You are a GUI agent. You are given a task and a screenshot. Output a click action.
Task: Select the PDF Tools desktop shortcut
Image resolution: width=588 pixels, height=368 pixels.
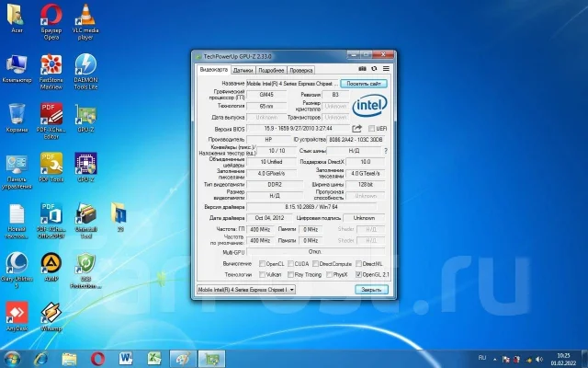tap(51, 167)
